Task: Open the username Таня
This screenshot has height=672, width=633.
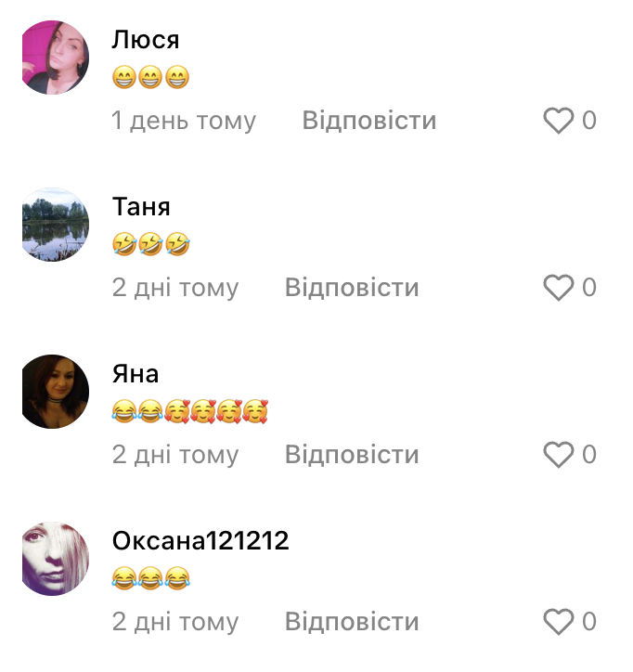Action: 141,207
